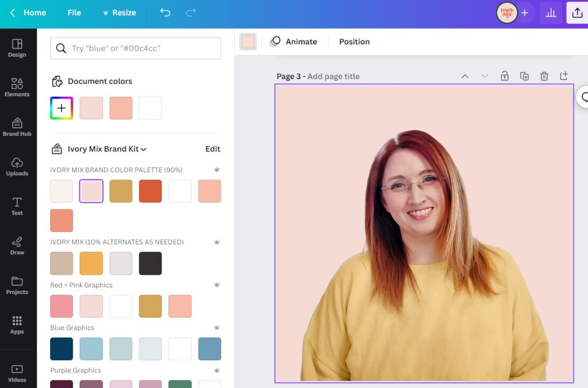Open the Brand Hub panel

(x=17, y=127)
